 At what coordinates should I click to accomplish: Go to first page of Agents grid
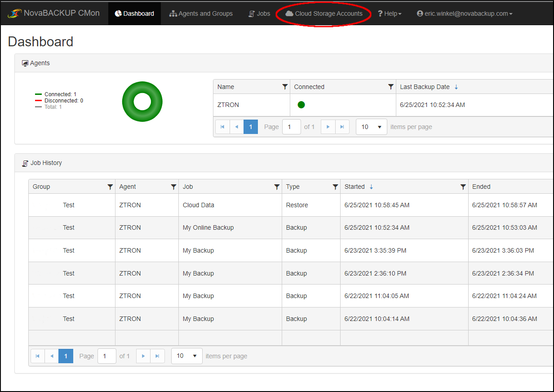pyautogui.click(x=222, y=127)
